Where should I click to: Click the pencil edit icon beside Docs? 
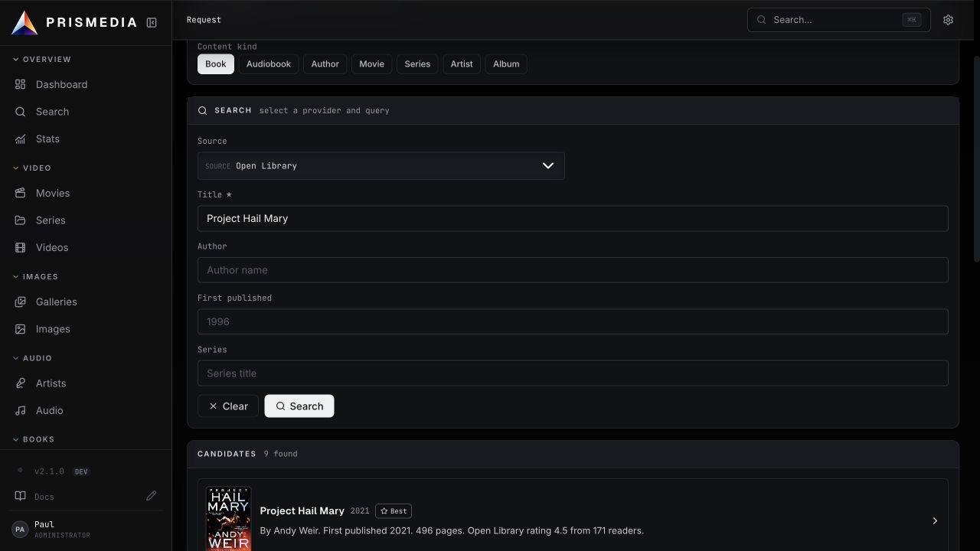coord(152,496)
